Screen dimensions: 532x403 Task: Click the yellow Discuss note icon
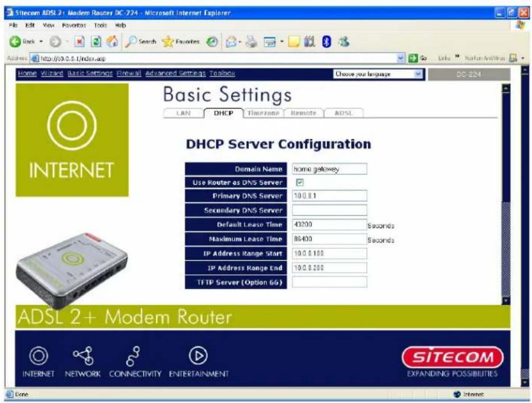pyautogui.click(x=294, y=42)
